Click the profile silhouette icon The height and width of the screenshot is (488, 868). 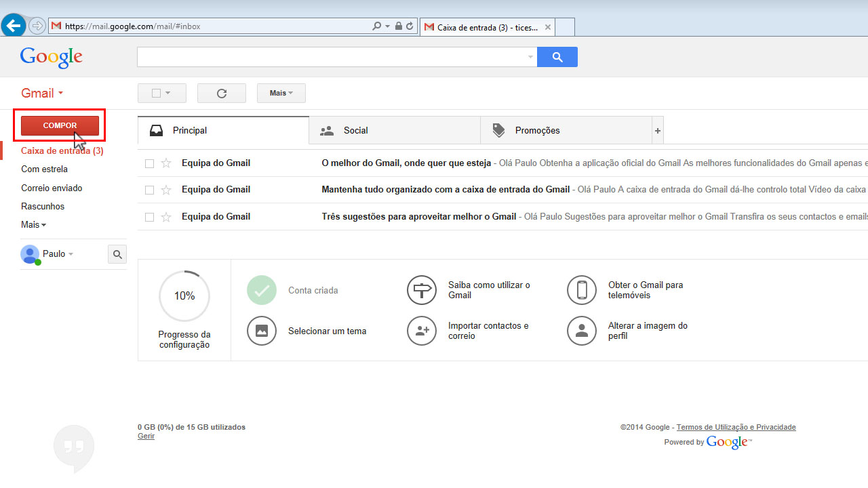[x=582, y=331]
